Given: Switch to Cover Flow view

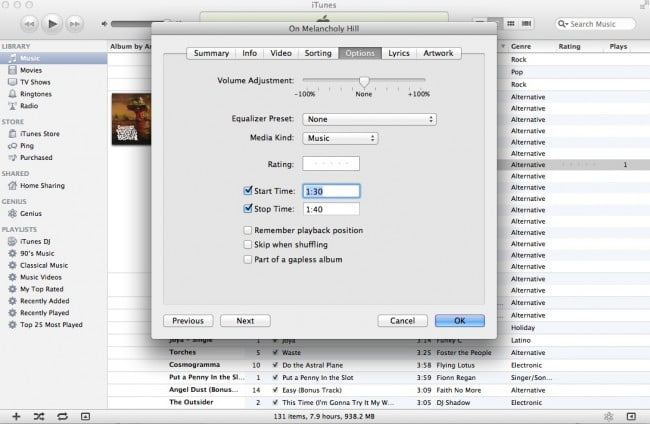Looking at the screenshot, I should pyautogui.click(x=526, y=24).
